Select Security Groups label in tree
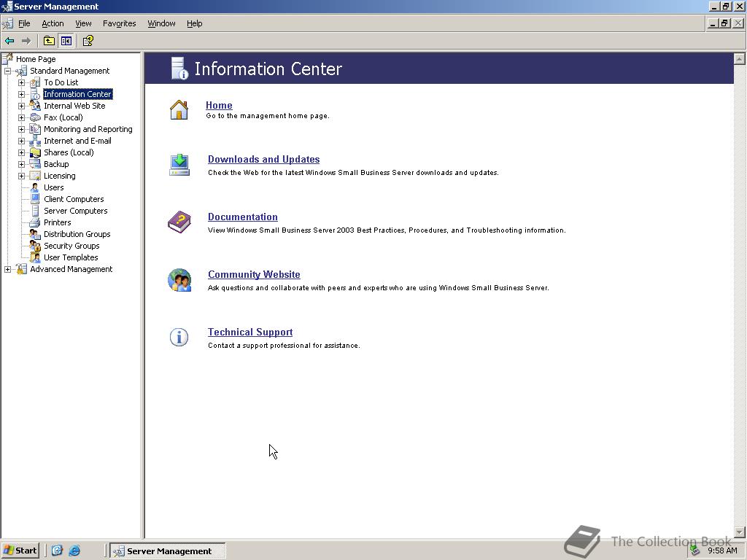Image resolution: width=747 pixels, height=560 pixels. [x=71, y=246]
